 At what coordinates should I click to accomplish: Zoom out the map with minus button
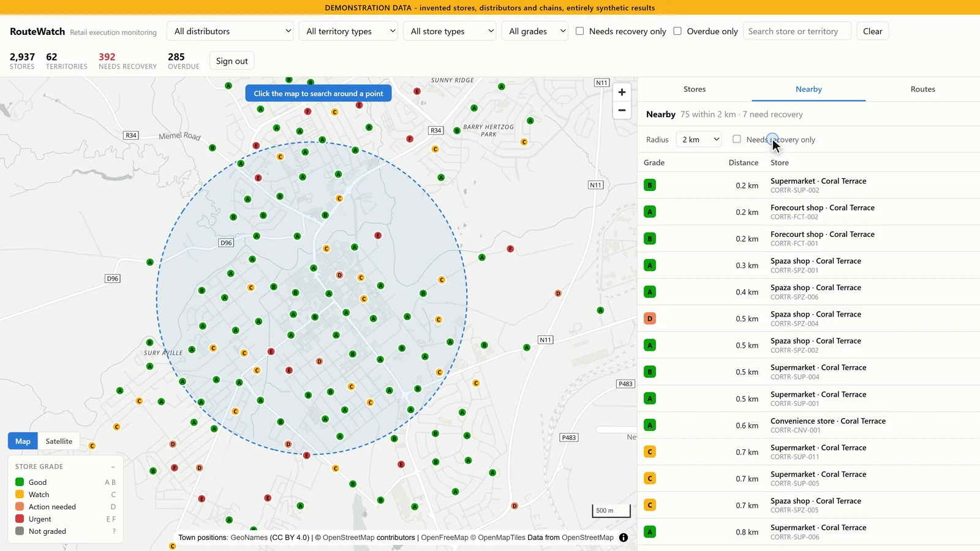point(622,110)
